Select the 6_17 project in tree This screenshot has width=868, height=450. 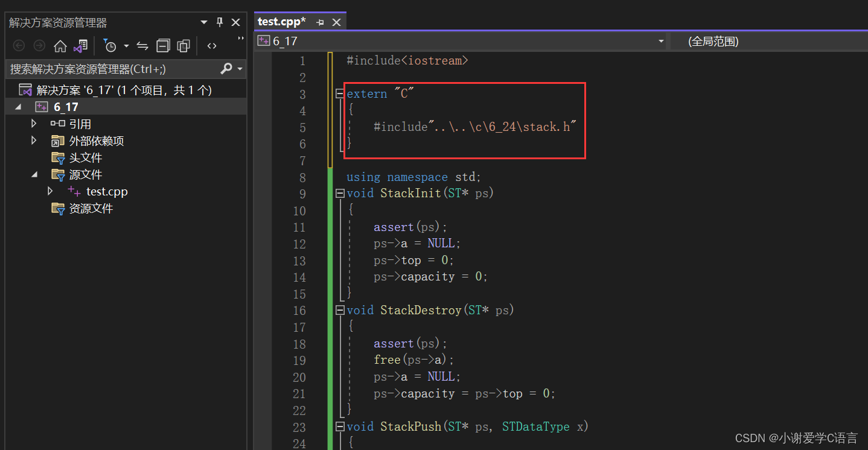66,107
